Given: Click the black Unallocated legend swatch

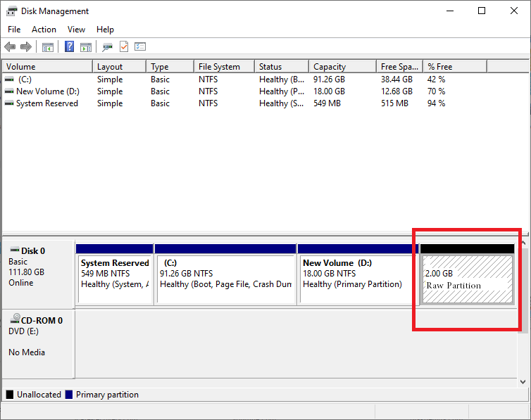Looking at the screenshot, I should tap(10, 395).
